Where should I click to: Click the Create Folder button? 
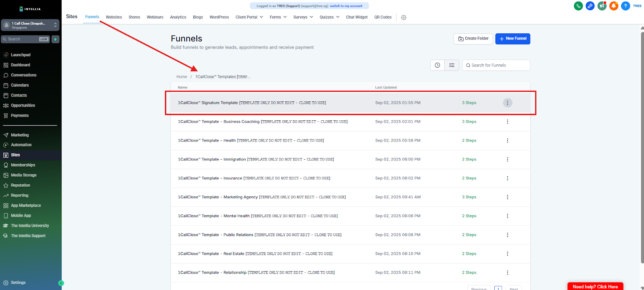(x=473, y=39)
